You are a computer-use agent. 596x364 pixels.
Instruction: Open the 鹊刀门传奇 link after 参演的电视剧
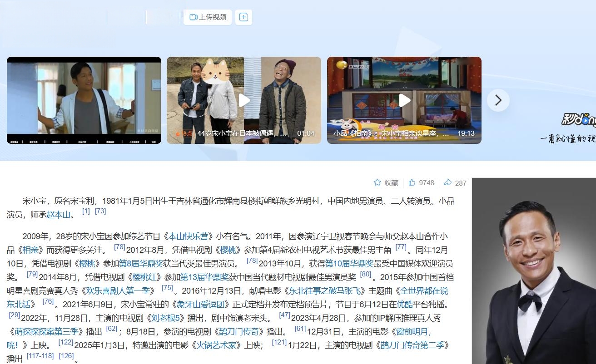pyautogui.click(x=238, y=331)
